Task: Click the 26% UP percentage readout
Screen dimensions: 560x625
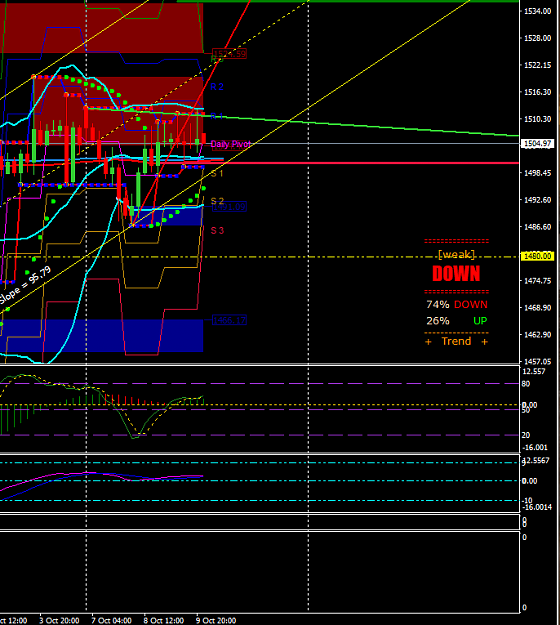Action: (457, 321)
